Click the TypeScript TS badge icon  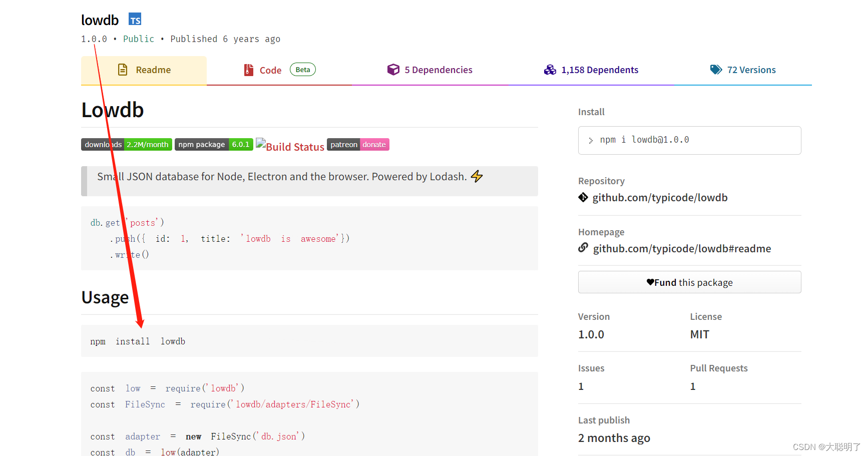tap(135, 20)
